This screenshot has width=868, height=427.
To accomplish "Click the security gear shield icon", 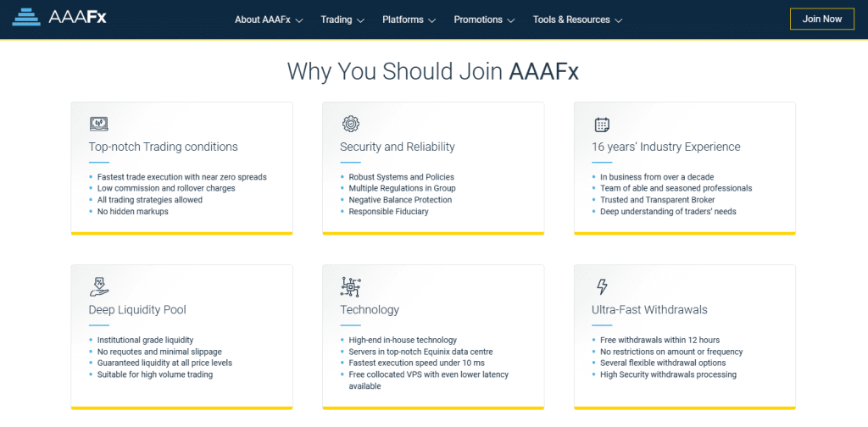I will click(350, 124).
